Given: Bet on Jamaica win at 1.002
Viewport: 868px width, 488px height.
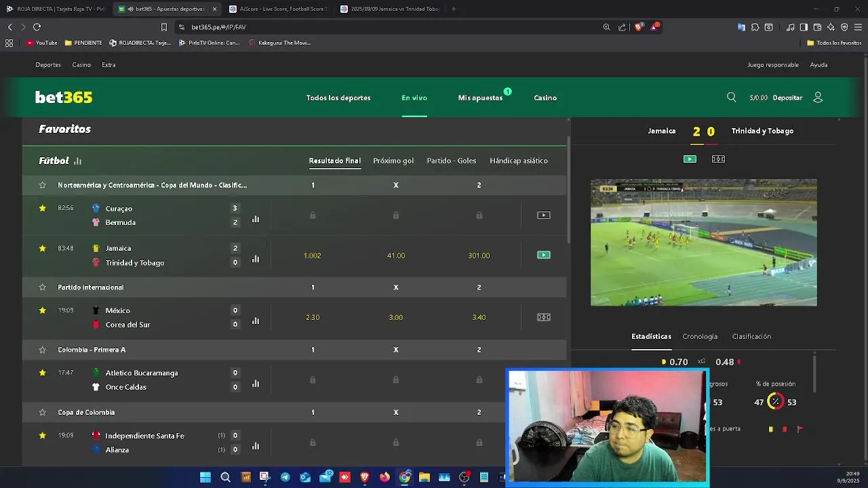Looking at the screenshot, I should coord(313,256).
